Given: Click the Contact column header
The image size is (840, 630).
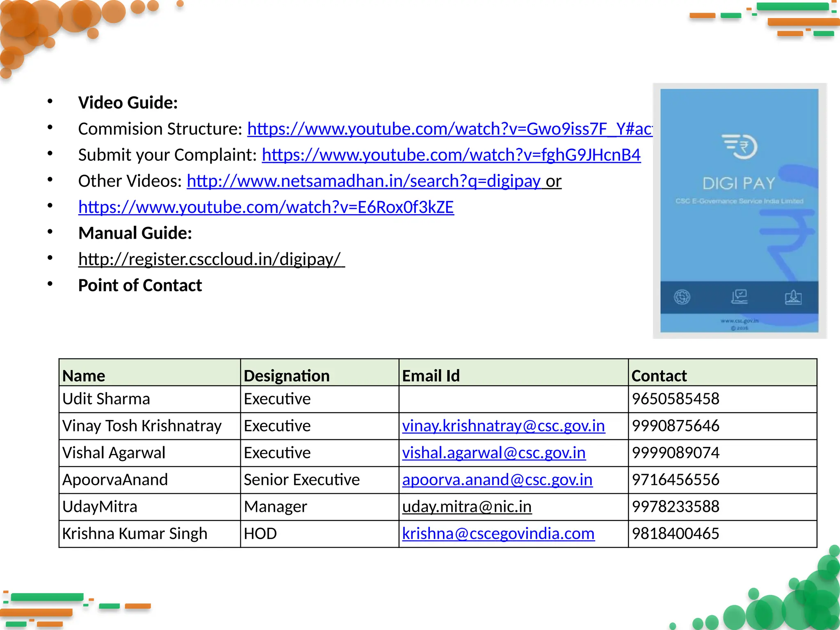Looking at the screenshot, I should coord(723,373).
